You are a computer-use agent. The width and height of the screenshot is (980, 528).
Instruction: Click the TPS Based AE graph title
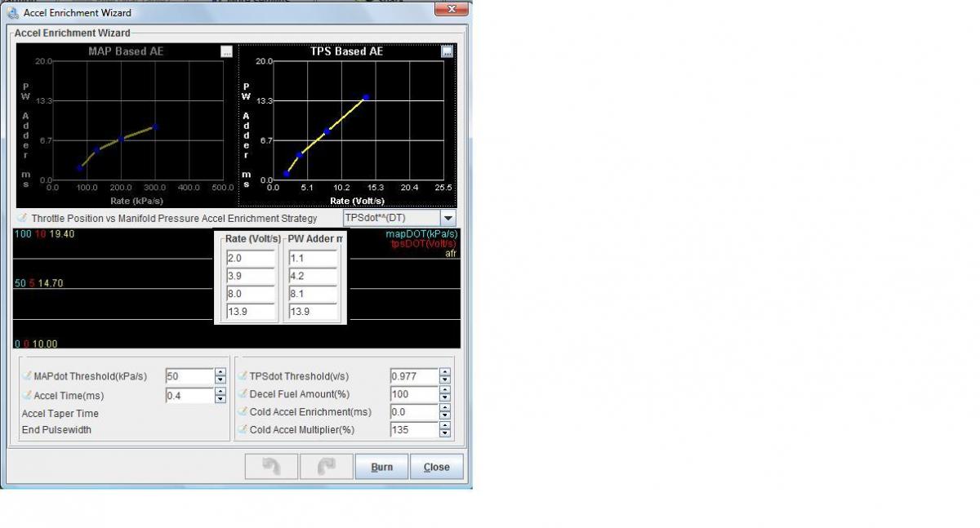347,51
